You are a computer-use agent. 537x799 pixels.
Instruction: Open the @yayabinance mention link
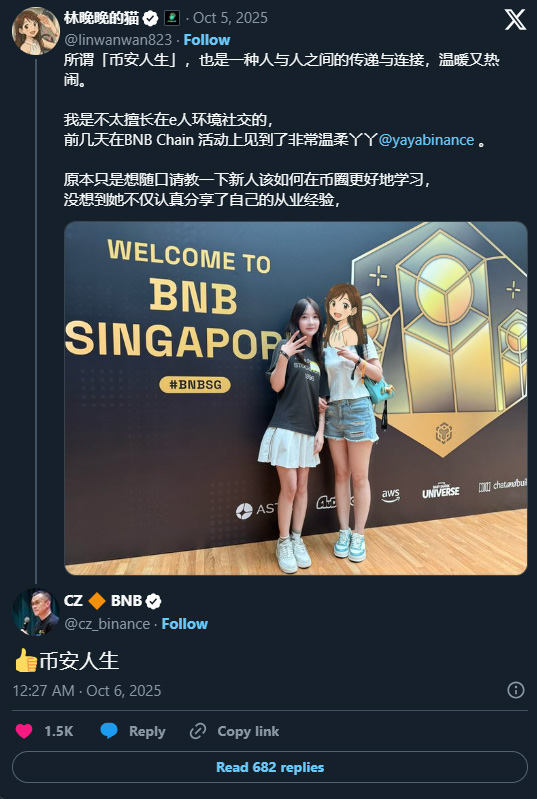coord(426,140)
